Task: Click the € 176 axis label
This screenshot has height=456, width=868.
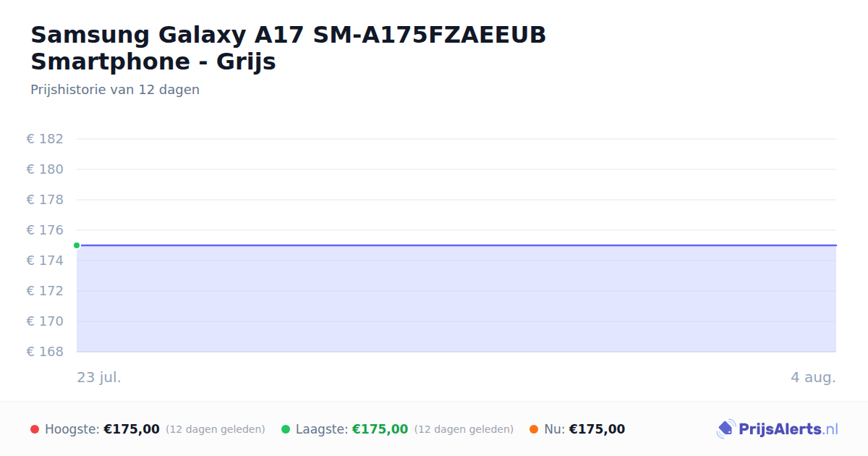Action: [45, 230]
